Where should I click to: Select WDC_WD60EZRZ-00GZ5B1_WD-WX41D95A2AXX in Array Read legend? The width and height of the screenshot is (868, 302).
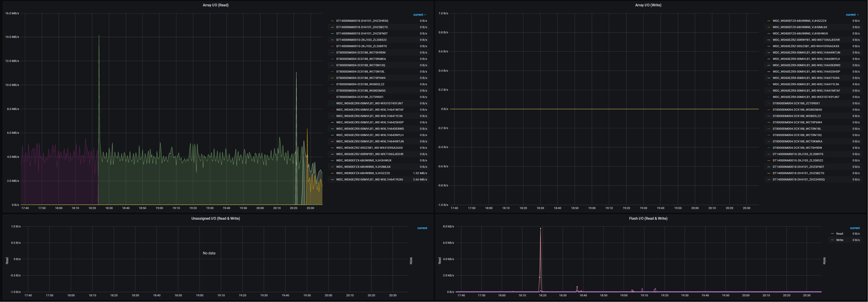pyautogui.click(x=369, y=148)
